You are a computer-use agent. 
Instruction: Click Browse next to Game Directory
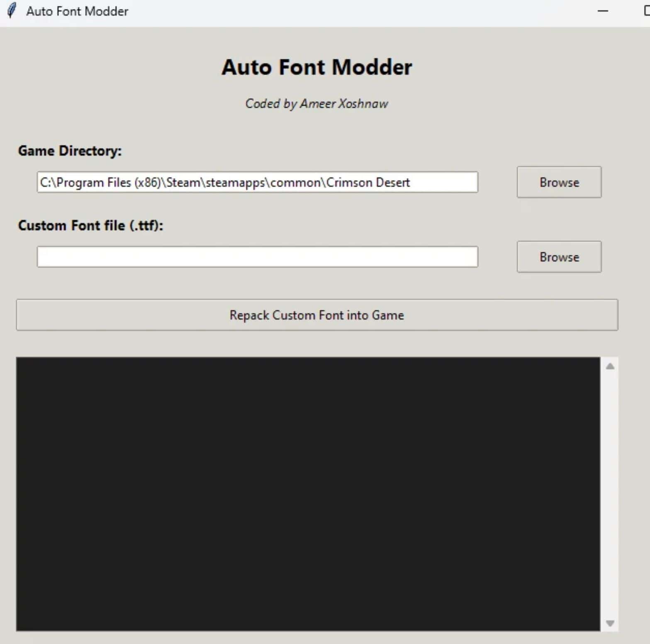coord(559,182)
